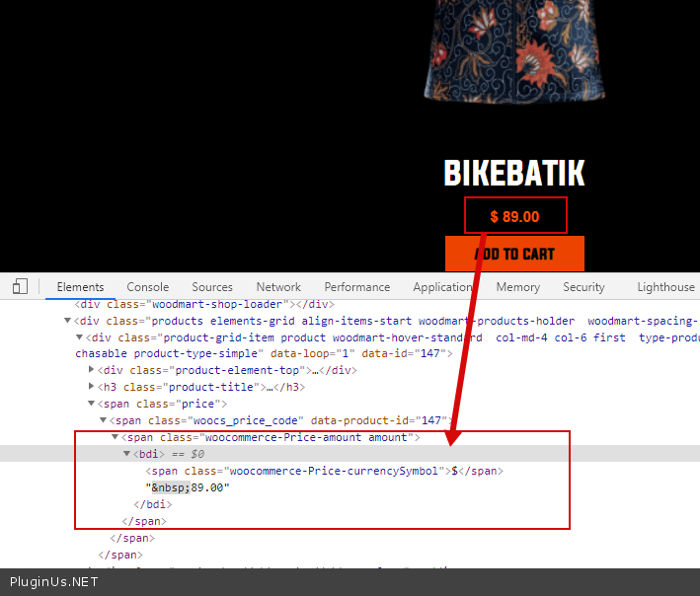Select the "&nbsp;89.00" text node
Image resolution: width=700 pixels, height=596 pixels.
188,487
